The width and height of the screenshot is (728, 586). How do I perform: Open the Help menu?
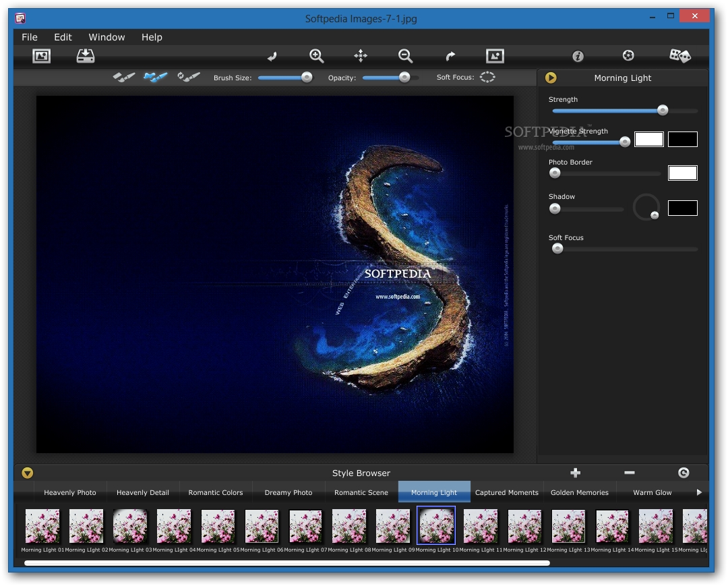[152, 37]
